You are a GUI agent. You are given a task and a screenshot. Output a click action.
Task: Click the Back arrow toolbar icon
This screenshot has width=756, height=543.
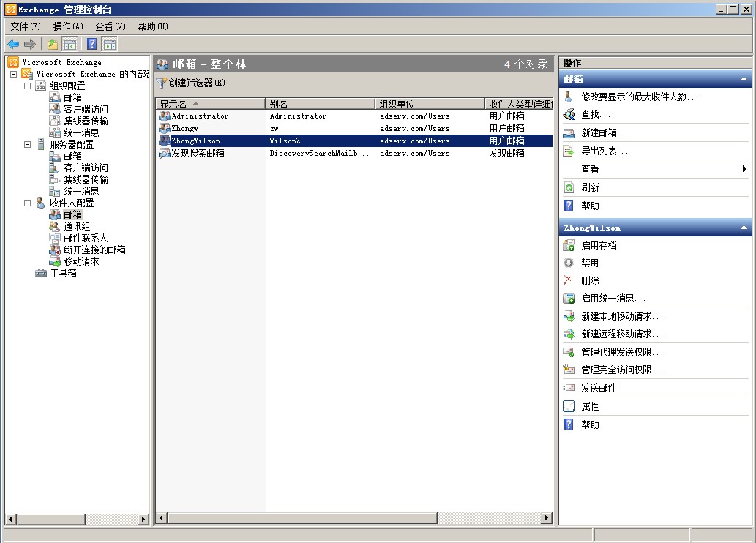[13, 45]
